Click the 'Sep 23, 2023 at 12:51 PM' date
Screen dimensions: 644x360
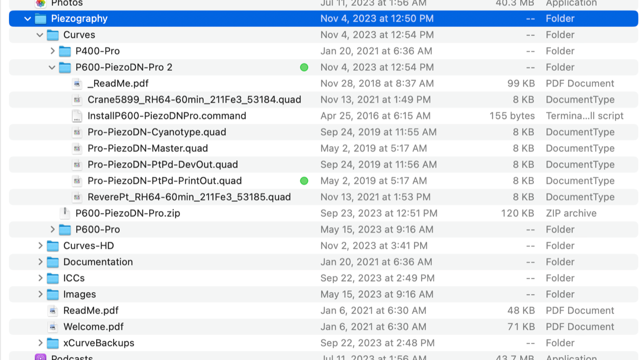click(x=379, y=213)
